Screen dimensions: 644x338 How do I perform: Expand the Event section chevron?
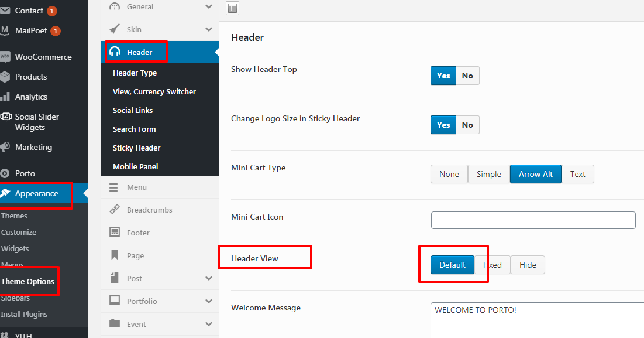209,324
